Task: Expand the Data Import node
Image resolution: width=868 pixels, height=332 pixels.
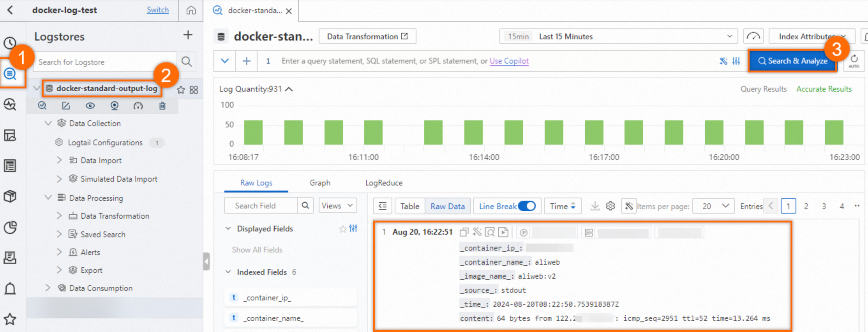Action: pos(59,161)
